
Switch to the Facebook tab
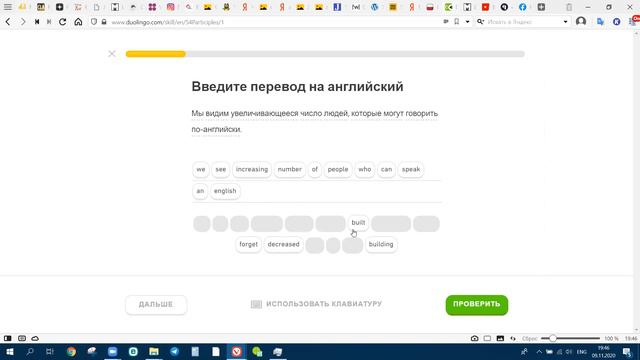[x=522, y=7]
